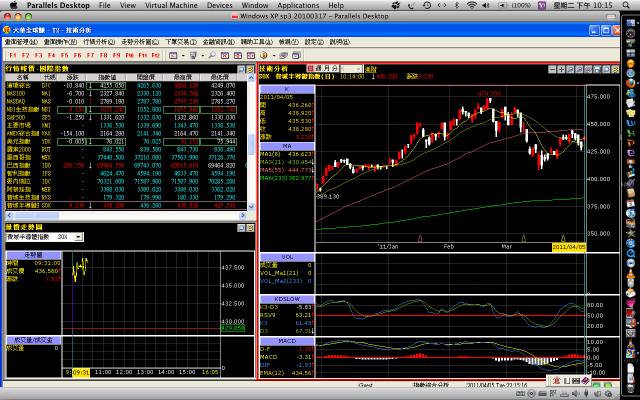This screenshot has height=400, width=640.
Task: Click the VOL indicator panel header
Action: [287, 257]
